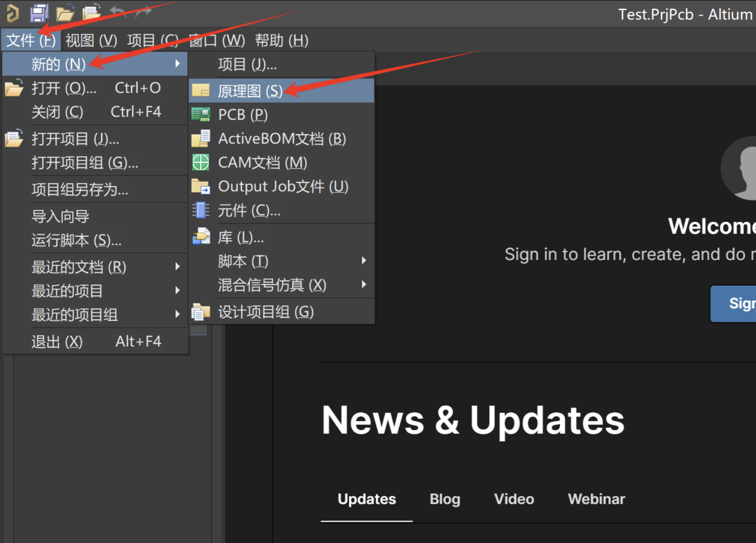Click the Altium logo icon in the toolbar
Viewport: 756px width, 543px height.
click(x=13, y=13)
